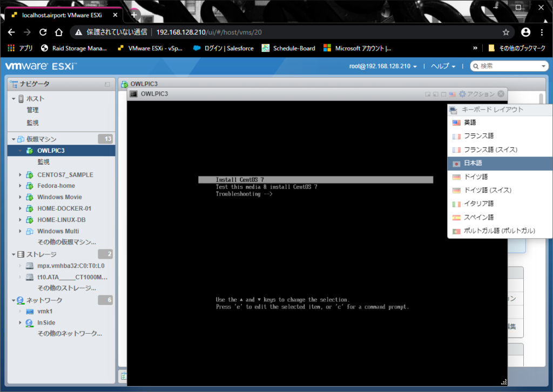553x392 pixels.
Task: Open a new browser tab
Action: coord(134,15)
